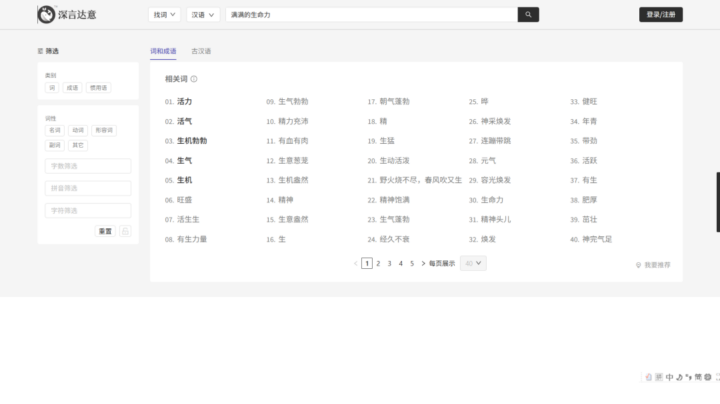Image resolution: width=720 pixels, height=404 pixels.
Task: Click the 深言达意 logo
Action: coord(67,15)
